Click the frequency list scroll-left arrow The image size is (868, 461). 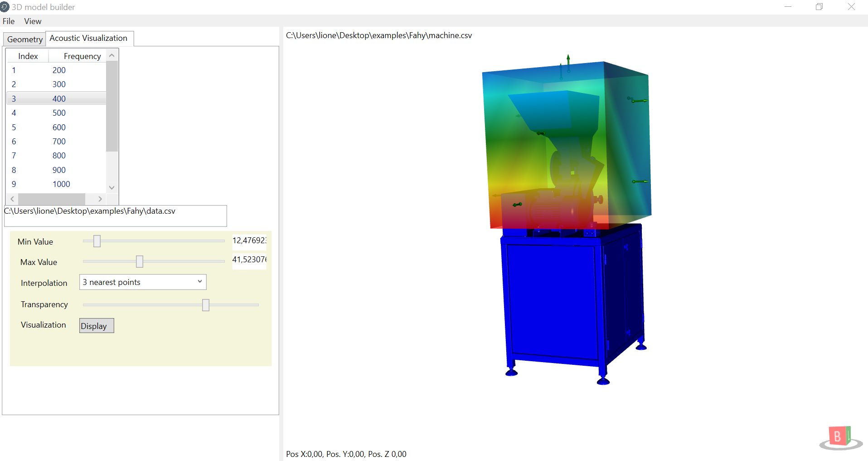point(12,199)
